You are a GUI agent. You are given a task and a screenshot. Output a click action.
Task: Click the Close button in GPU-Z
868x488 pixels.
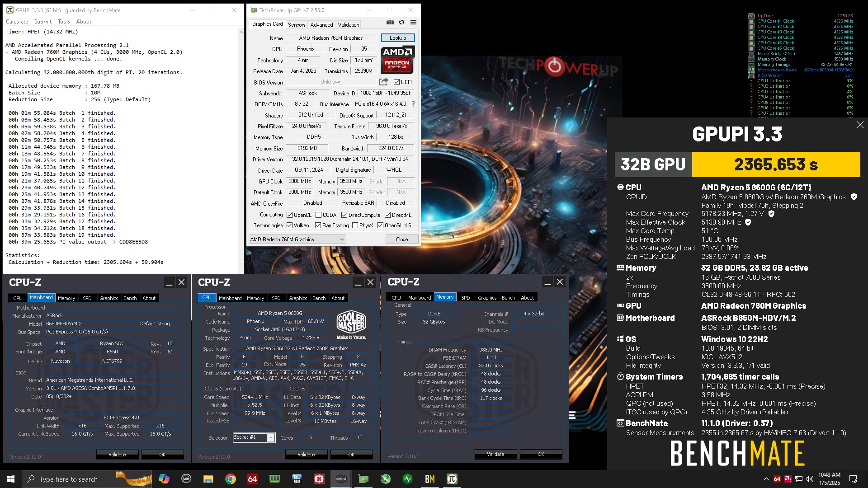(402, 239)
